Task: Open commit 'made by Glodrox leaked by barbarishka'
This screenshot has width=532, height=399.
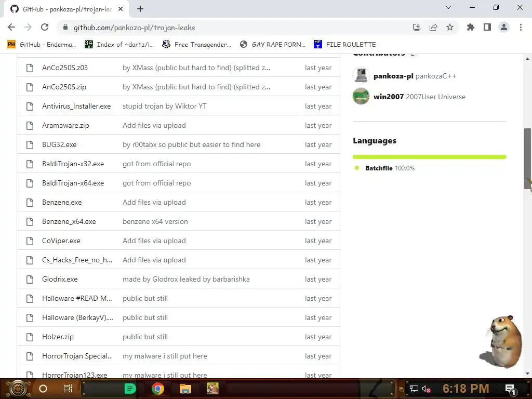Action: pyautogui.click(x=186, y=279)
